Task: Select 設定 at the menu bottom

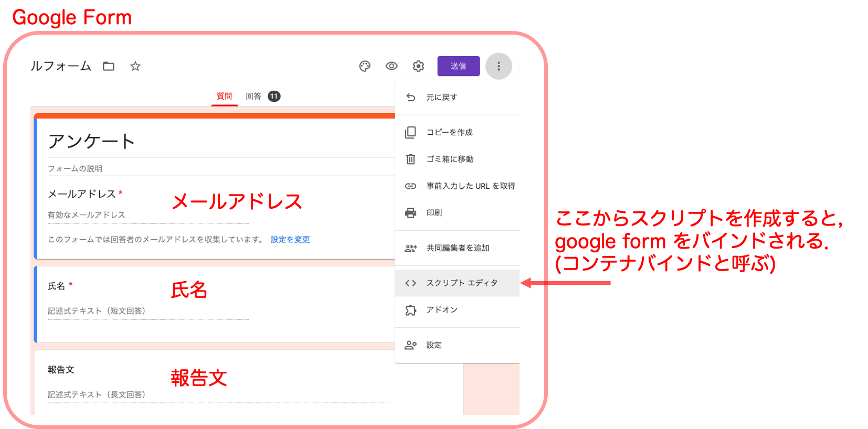Action: (457, 345)
